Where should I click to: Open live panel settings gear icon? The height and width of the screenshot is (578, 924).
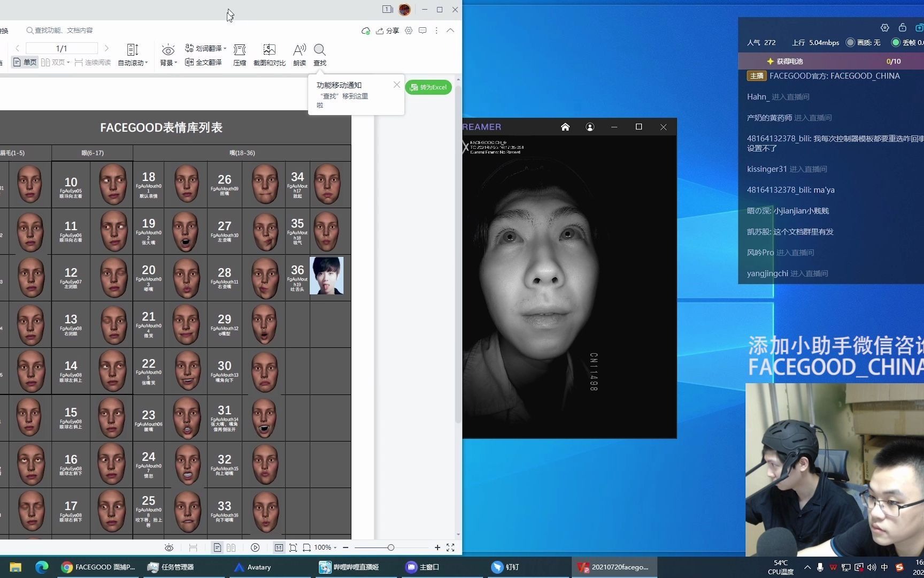pyautogui.click(x=884, y=27)
